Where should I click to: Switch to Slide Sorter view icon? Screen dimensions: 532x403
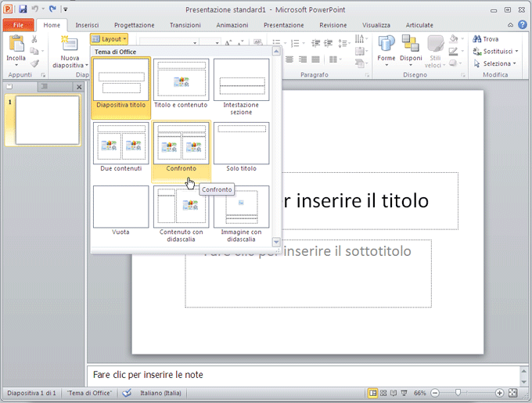tap(383, 393)
